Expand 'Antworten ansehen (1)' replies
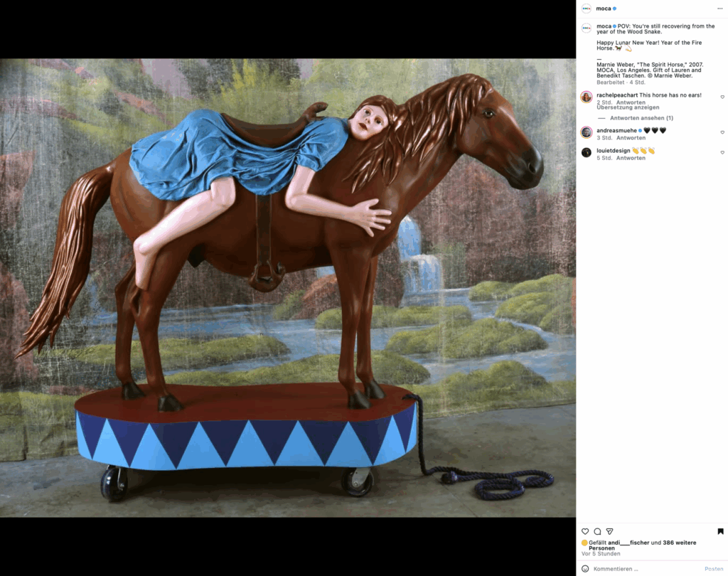The height and width of the screenshot is (576, 728). [x=641, y=118]
